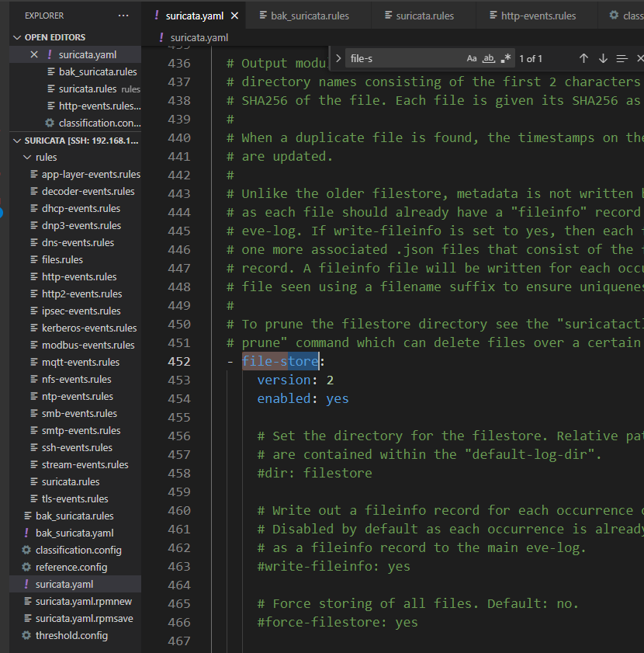Screen dimensions: 644x653
Task: Open Explorer more actions ellipsis
Action: point(123,16)
